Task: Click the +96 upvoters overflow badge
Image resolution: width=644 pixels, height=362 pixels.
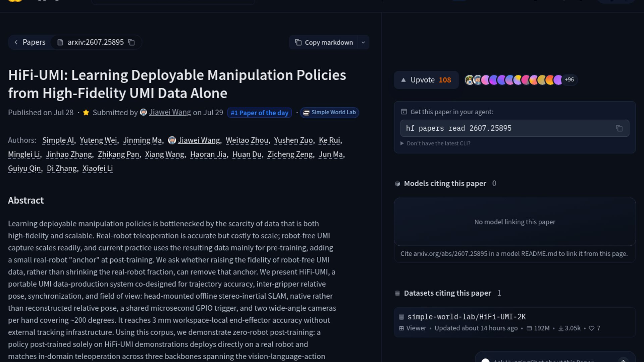Action: 569,80
